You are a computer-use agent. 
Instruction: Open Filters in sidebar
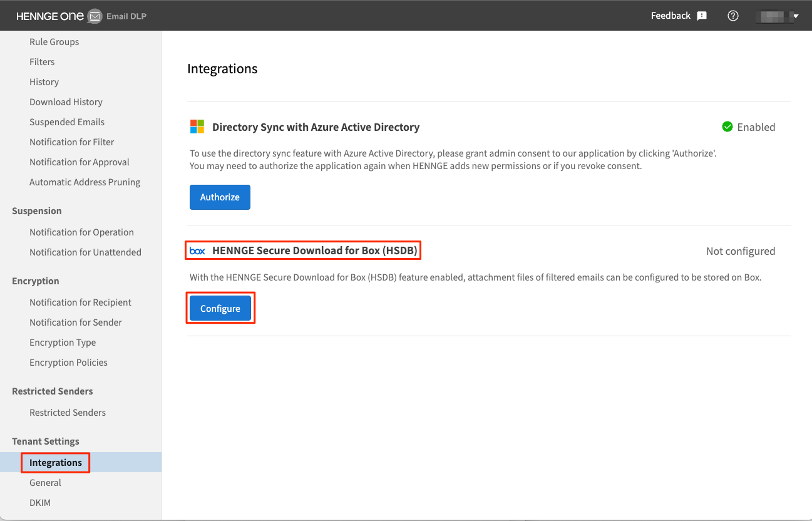tap(42, 62)
